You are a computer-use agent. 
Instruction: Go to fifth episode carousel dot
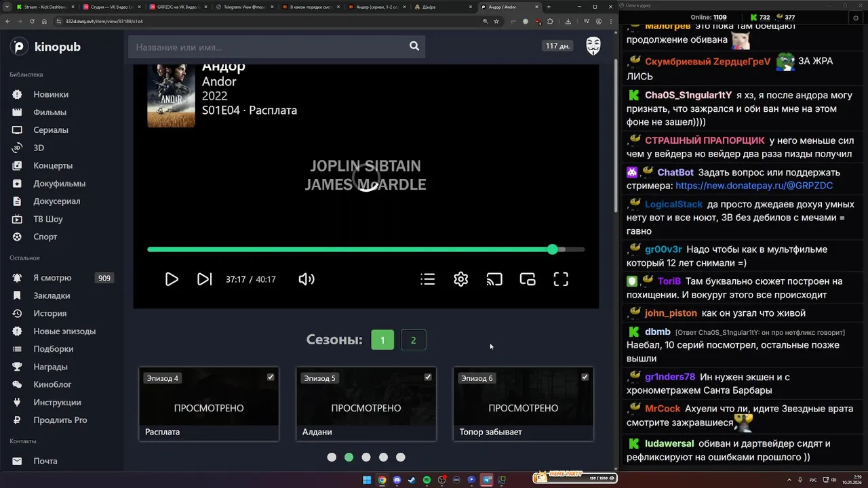click(x=401, y=457)
